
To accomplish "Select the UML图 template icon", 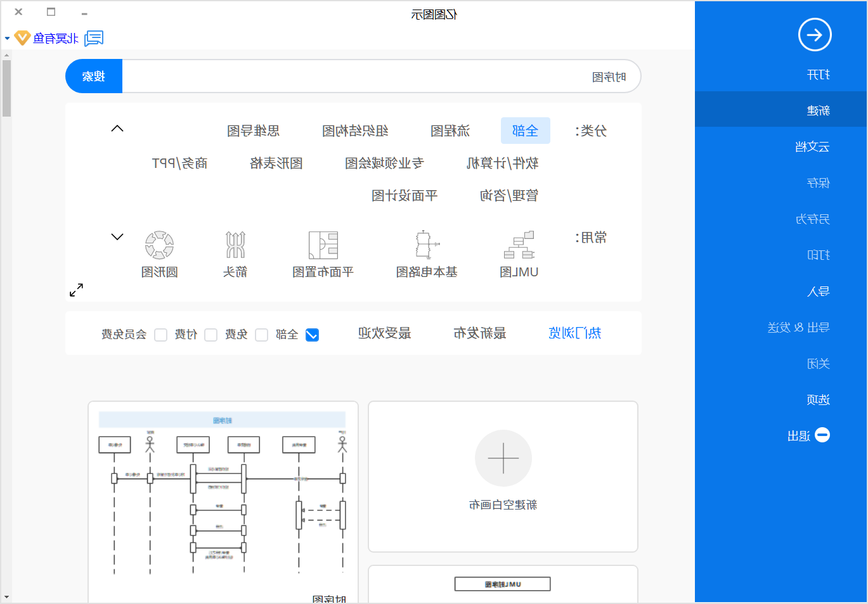I will [519, 245].
